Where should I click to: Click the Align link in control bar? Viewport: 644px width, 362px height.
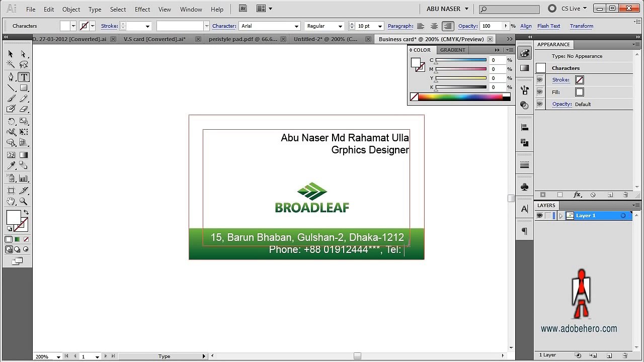(x=526, y=26)
